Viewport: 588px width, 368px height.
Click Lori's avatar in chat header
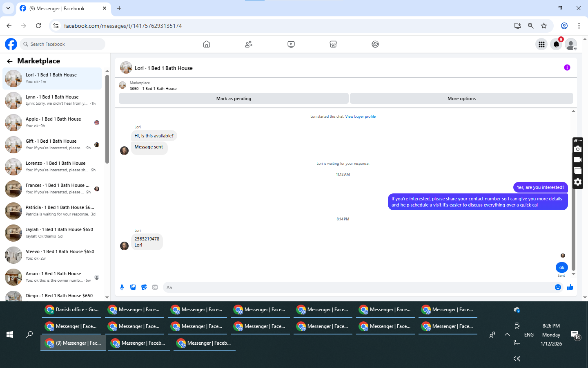coord(126,68)
